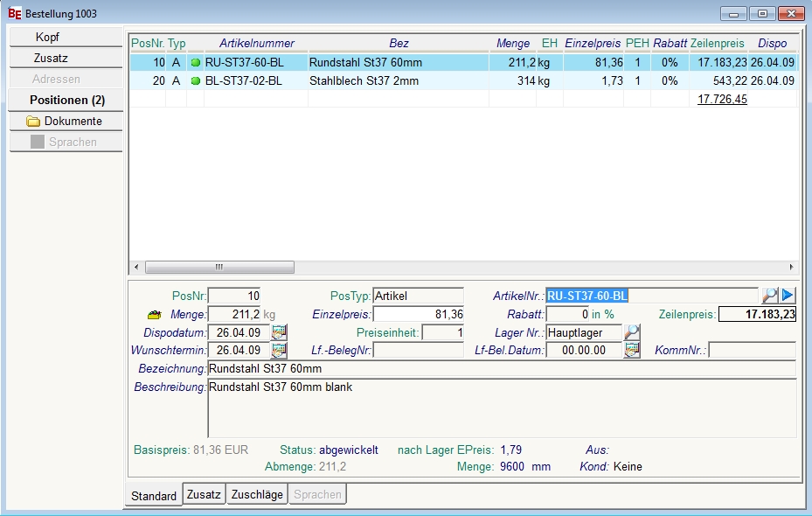Select the Standard bottom tab
812x516 pixels.
coord(154,496)
